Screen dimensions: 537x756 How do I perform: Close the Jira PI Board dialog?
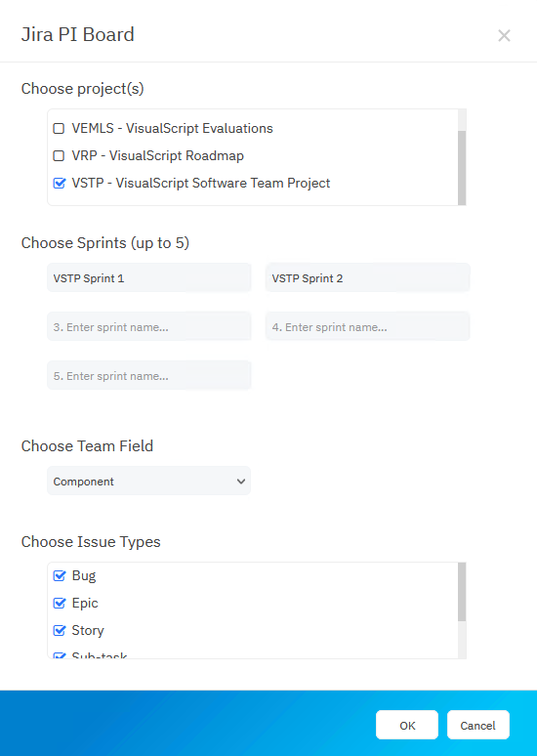point(504,36)
